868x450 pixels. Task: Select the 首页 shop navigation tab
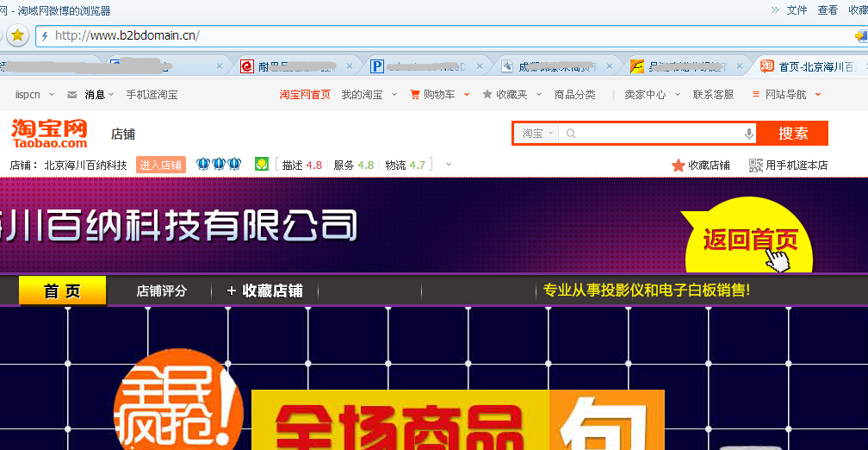(63, 291)
